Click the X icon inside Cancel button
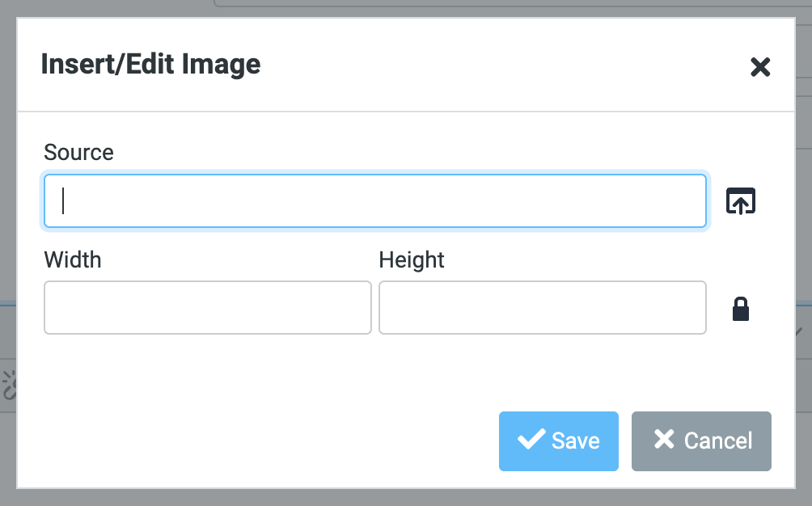Viewport: 812px width, 506px height. (663, 441)
